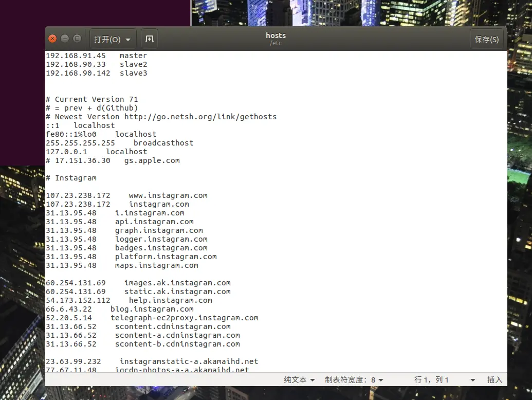This screenshot has height=400, width=532.
Task: Click the broadcasthost entry line
Action: pos(119,143)
